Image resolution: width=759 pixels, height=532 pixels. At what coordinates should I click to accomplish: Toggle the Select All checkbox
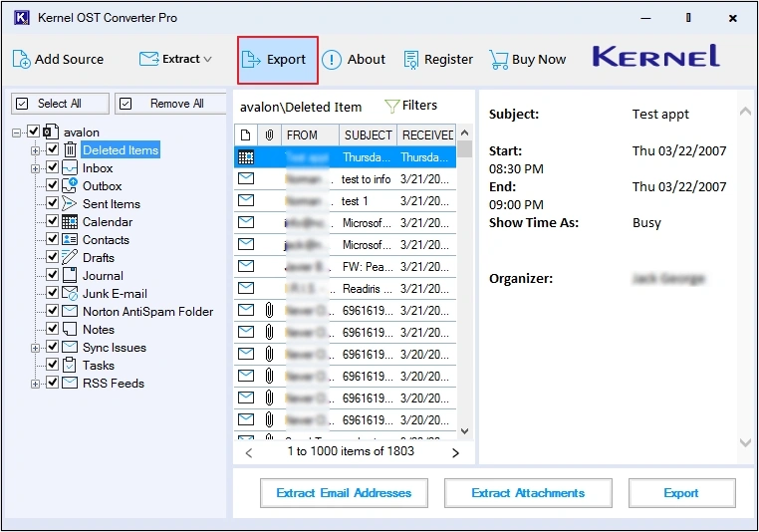coord(23,104)
